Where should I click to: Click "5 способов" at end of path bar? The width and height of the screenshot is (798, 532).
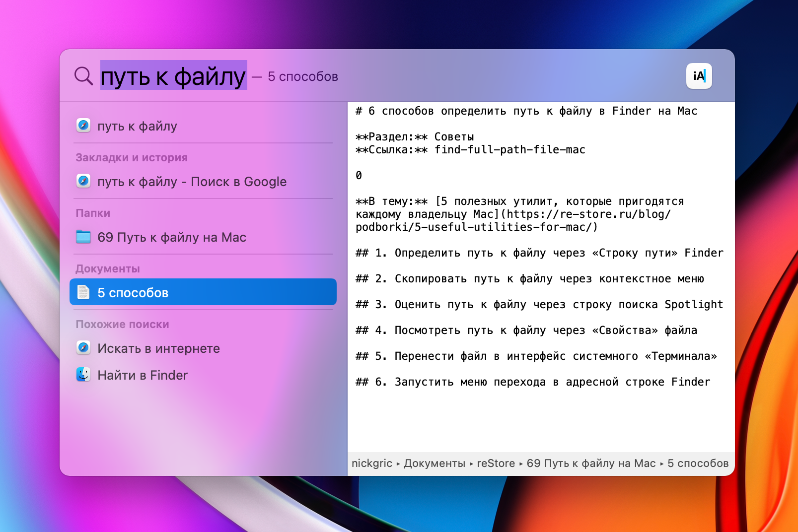(698, 464)
